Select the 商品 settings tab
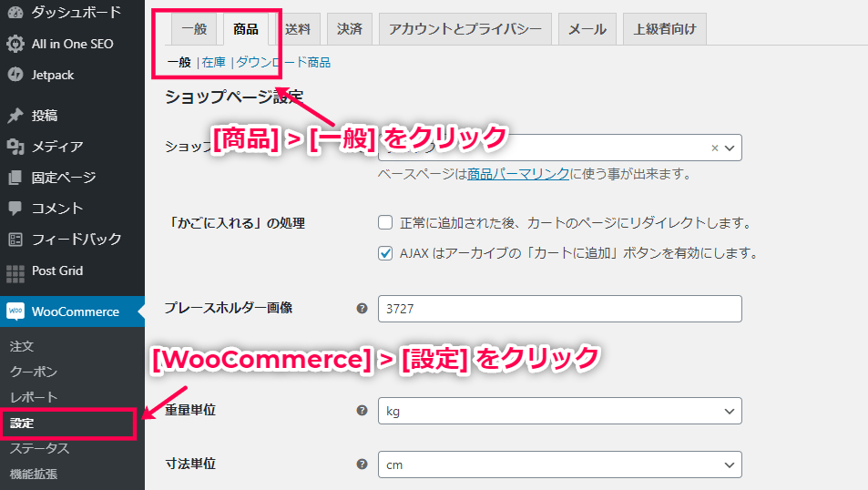 tap(246, 29)
